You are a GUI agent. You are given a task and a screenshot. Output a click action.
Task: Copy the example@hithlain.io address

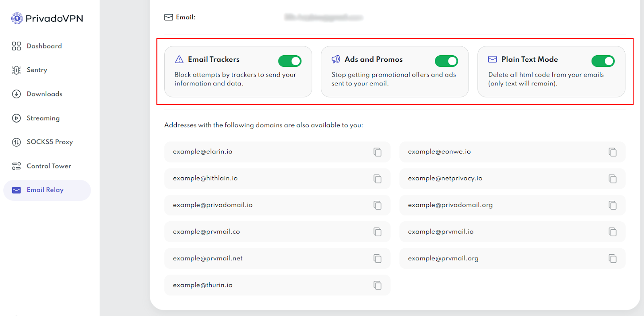pos(377,179)
